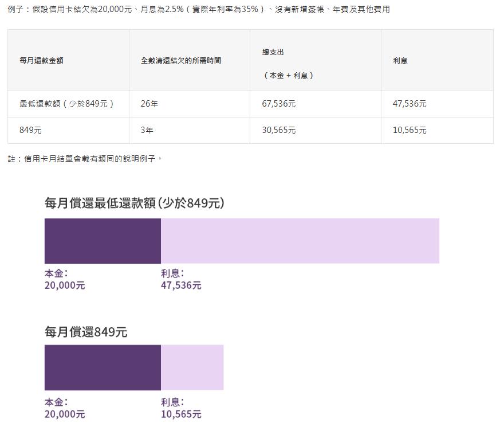The width and height of the screenshot is (504, 427).
Task: Click the example sentence starting with 例子
Action: click(x=199, y=9)
